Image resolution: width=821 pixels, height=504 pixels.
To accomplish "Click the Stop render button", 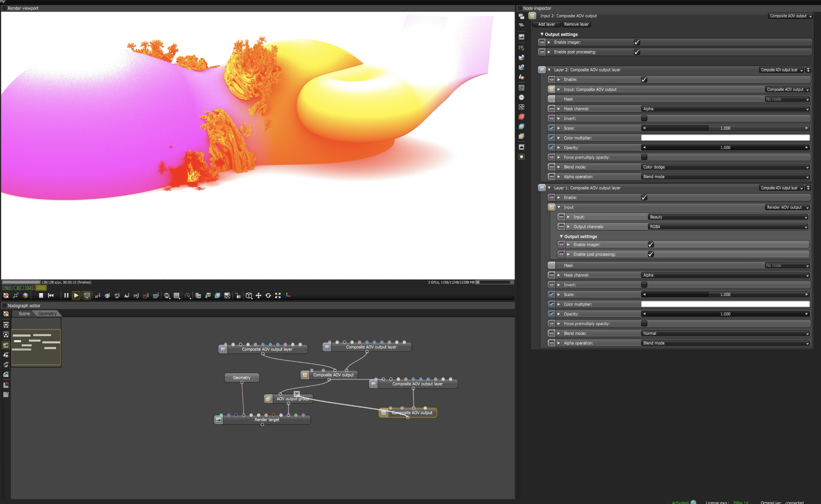I will [x=41, y=296].
